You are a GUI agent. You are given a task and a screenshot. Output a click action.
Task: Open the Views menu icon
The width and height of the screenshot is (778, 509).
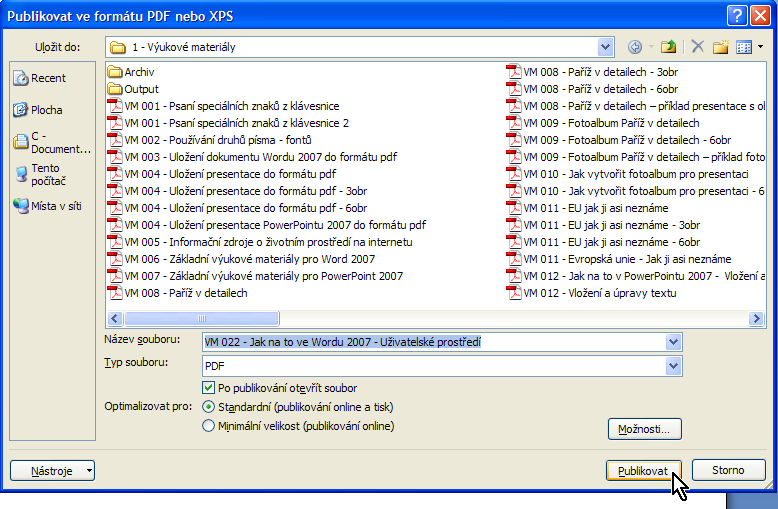tap(744, 47)
